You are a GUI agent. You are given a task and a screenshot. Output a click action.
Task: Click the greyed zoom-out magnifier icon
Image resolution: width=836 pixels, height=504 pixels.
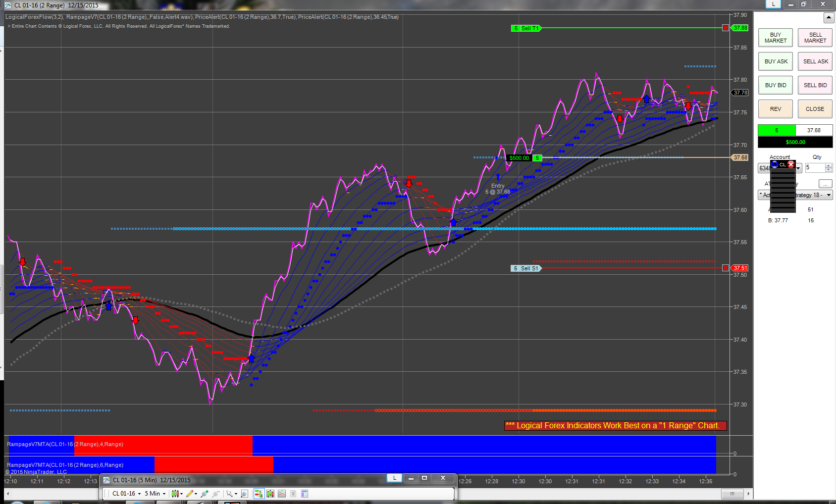pyautogui.click(x=216, y=494)
